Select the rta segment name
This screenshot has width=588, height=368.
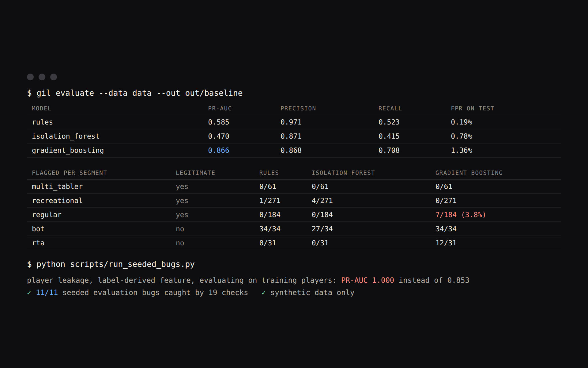coord(38,243)
